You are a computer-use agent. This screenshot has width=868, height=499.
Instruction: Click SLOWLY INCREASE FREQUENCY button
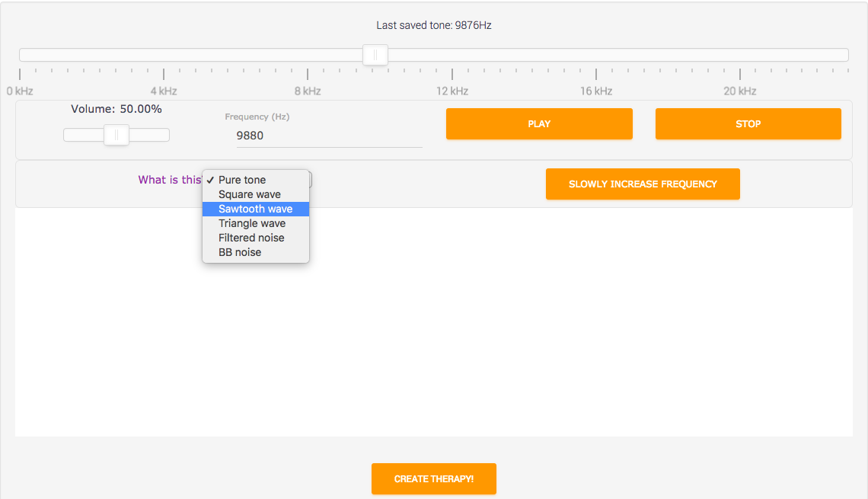643,184
